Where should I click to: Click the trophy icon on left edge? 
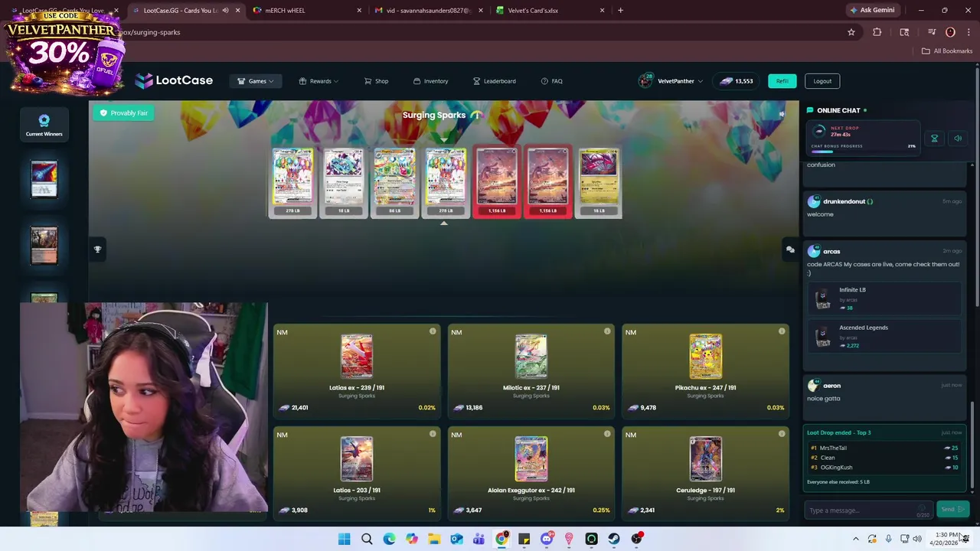97,249
